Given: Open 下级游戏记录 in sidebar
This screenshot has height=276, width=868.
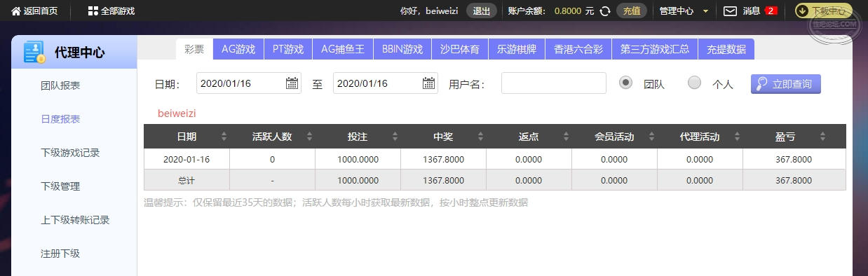Looking at the screenshot, I should 70,153.
